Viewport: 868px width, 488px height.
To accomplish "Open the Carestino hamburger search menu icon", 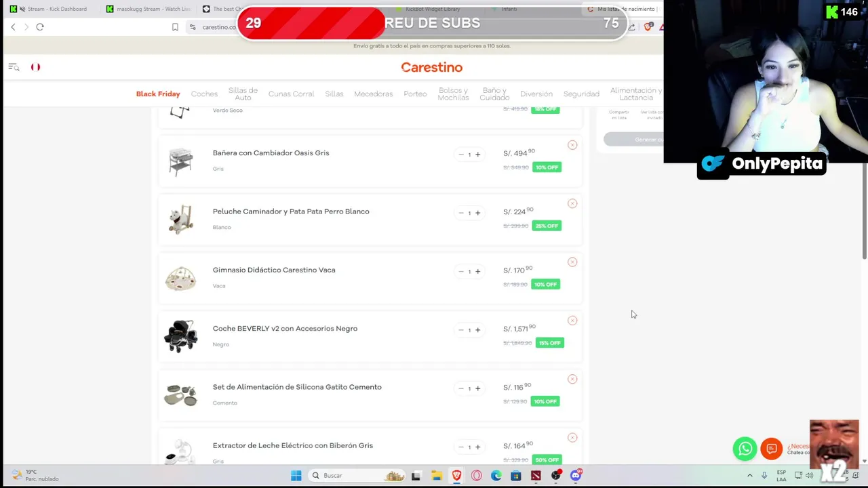I will pos(14,67).
